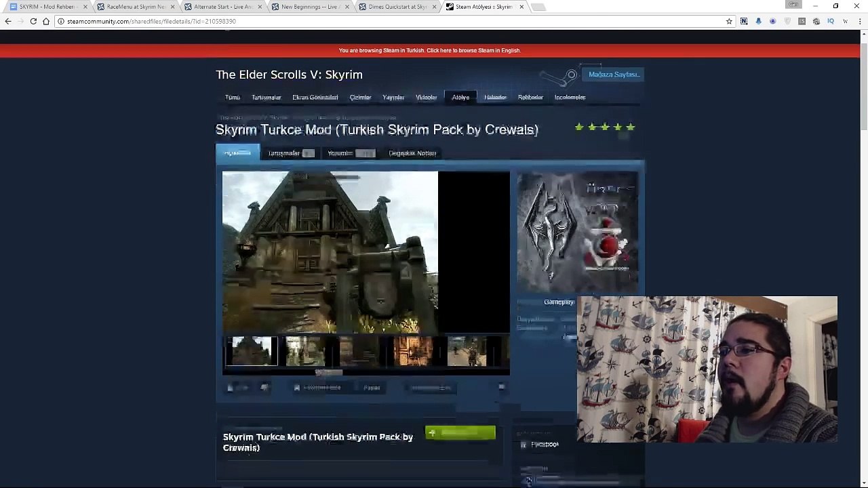Click the main house screenshot preview
Image resolution: width=868 pixels, height=488 pixels.
[x=330, y=252]
